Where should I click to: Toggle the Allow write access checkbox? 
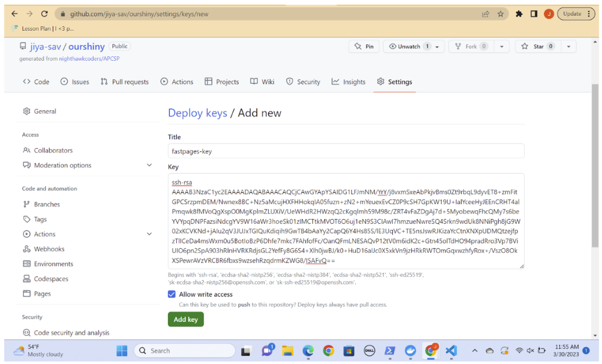(x=171, y=295)
